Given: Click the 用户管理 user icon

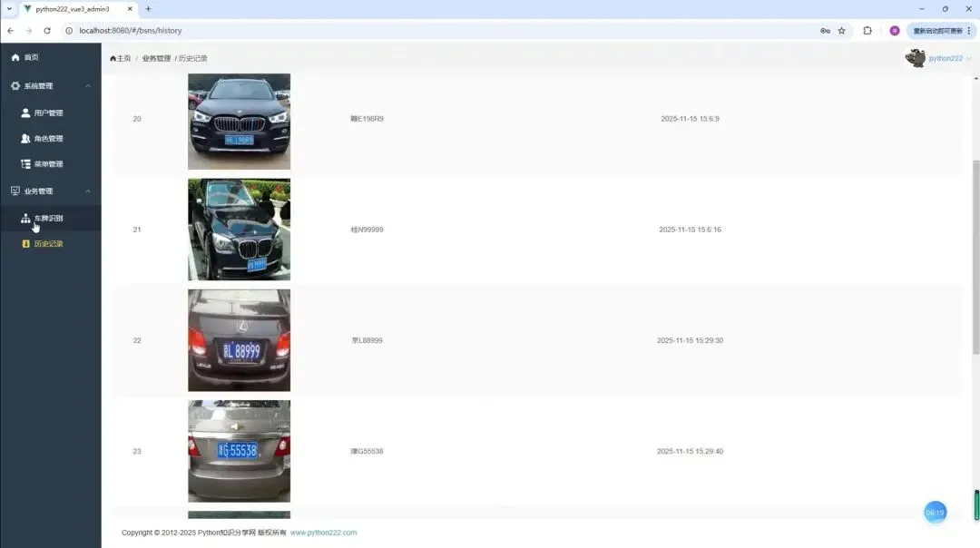Looking at the screenshot, I should (25, 113).
